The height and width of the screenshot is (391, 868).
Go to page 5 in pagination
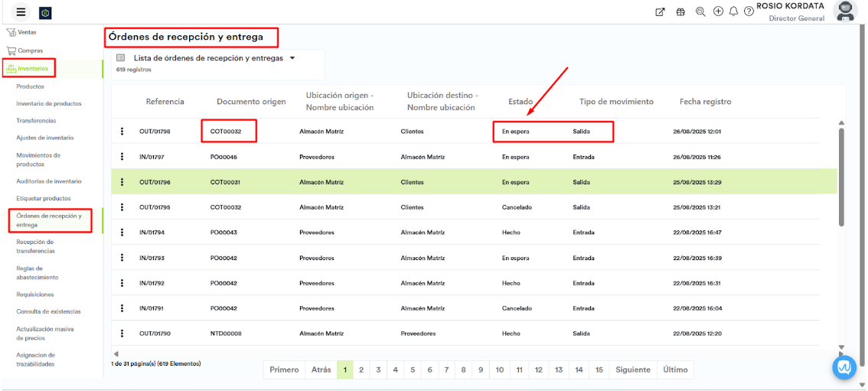[x=412, y=370]
